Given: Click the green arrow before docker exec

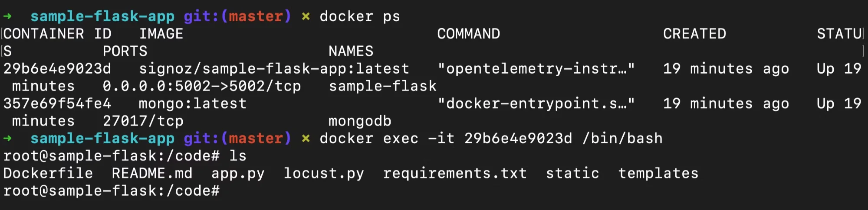Looking at the screenshot, I should [x=8, y=139].
